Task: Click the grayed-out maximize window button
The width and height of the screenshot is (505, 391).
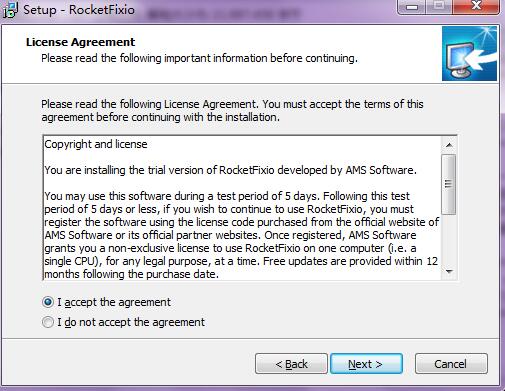Action: (x=439, y=7)
